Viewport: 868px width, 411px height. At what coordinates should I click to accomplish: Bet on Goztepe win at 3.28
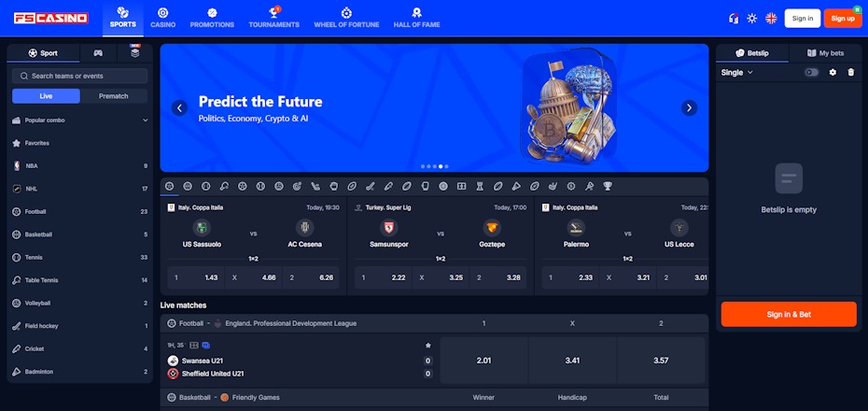click(498, 277)
